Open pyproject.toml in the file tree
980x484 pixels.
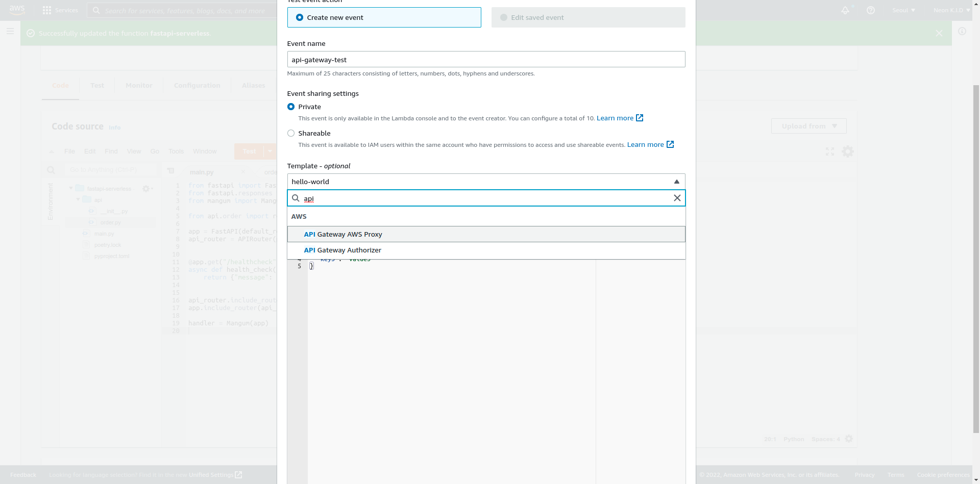click(x=112, y=256)
